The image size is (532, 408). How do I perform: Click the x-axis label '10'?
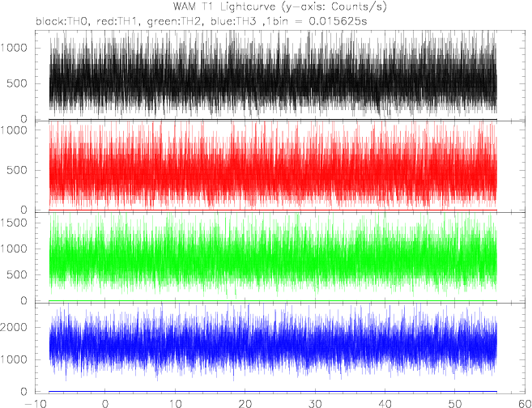[x=175, y=404]
